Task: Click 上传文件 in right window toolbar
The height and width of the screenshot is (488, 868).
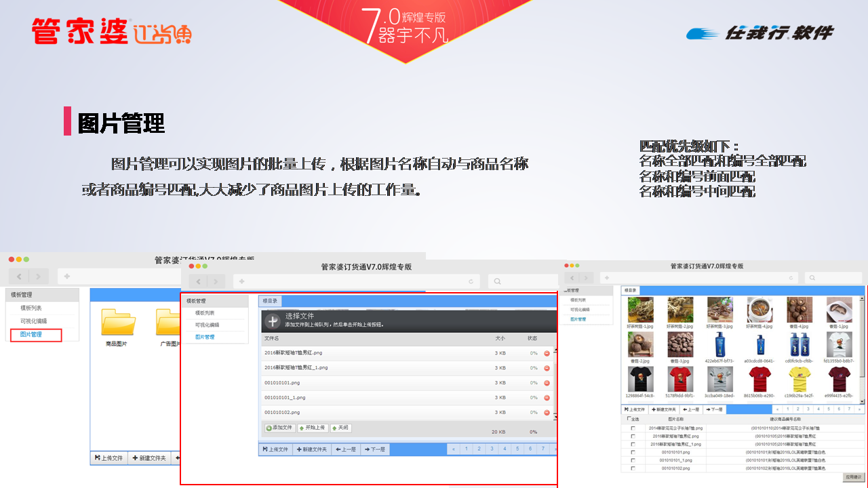Action: (x=635, y=409)
